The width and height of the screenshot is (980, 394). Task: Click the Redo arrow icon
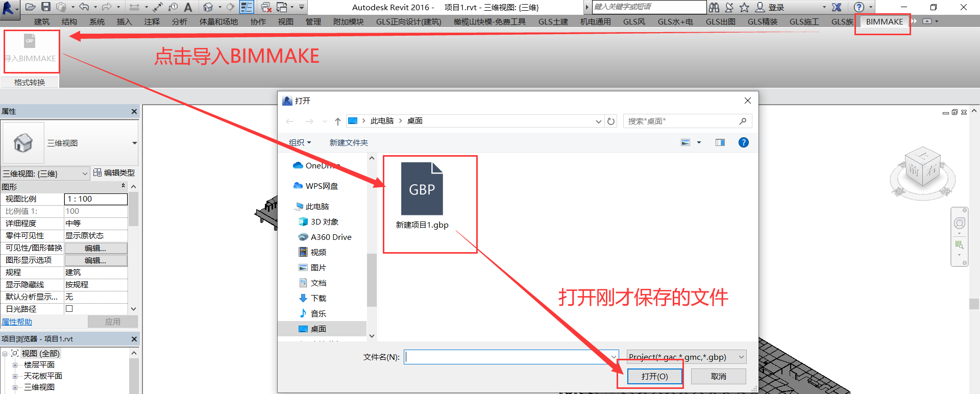[107, 7]
